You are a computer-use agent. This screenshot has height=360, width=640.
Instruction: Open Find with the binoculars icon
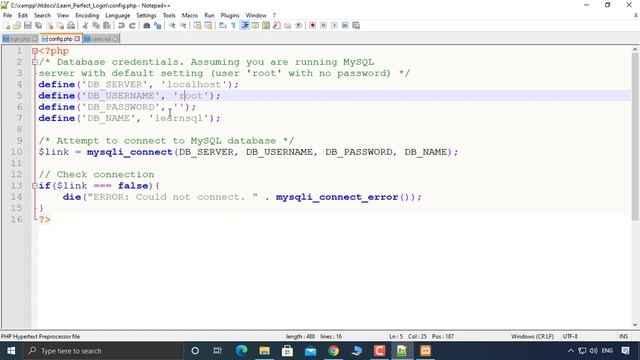pyautogui.click(x=147, y=25)
